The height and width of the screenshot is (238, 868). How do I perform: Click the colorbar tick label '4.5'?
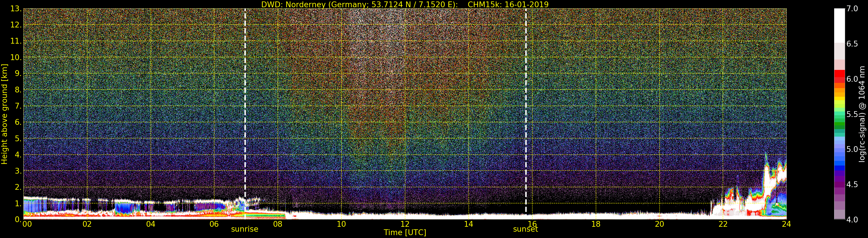point(852,185)
